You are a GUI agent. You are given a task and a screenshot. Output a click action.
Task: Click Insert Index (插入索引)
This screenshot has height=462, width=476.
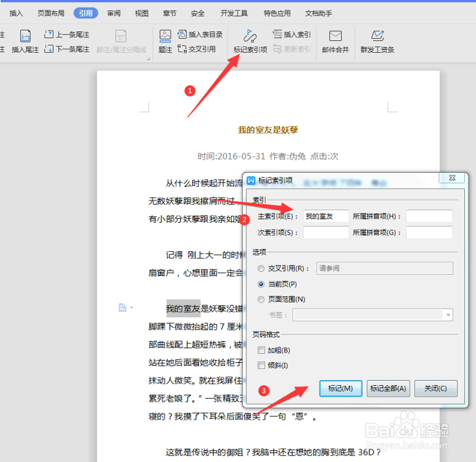(x=292, y=34)
